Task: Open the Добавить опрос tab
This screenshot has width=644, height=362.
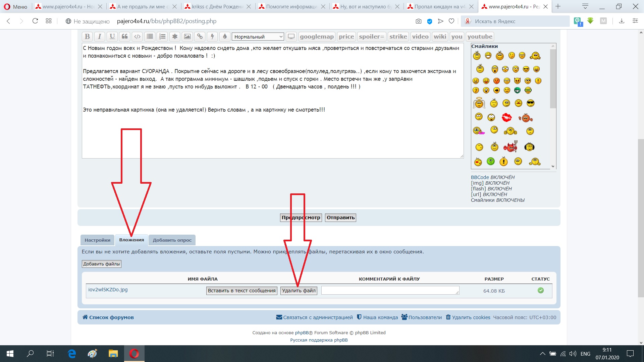Action: pyautogui.click(x=172, y=240)
